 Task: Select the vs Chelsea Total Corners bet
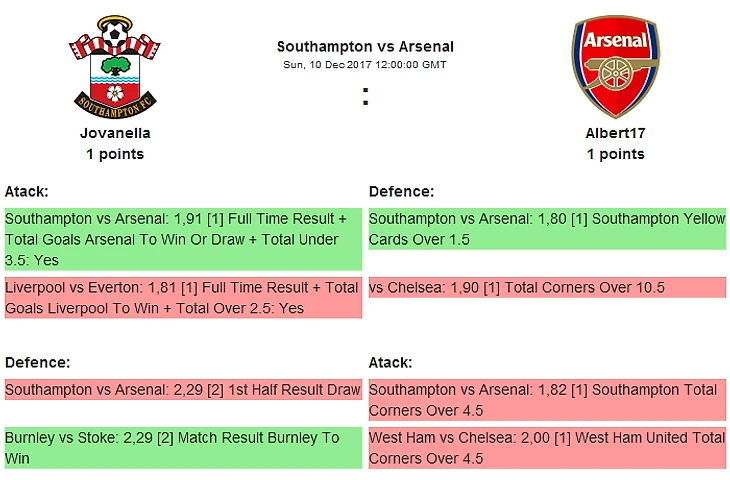click(546, 288)
